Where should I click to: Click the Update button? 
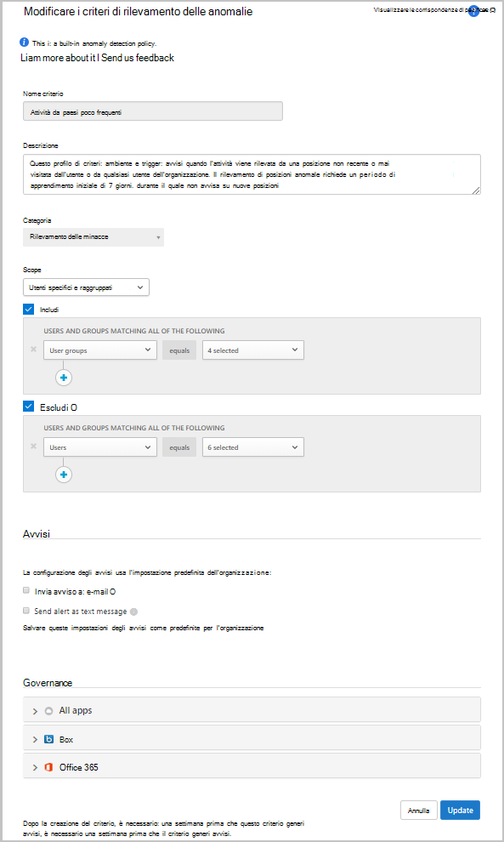click(460, 811)
